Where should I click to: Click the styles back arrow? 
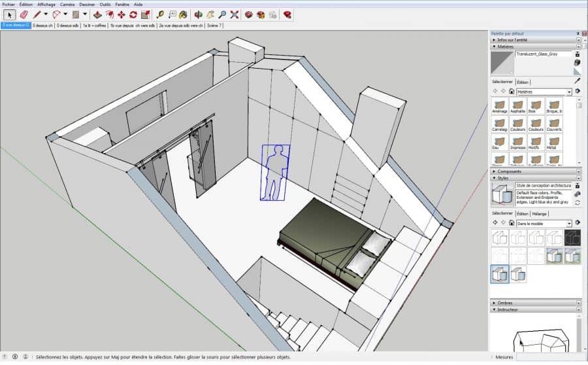pos(495,222)
